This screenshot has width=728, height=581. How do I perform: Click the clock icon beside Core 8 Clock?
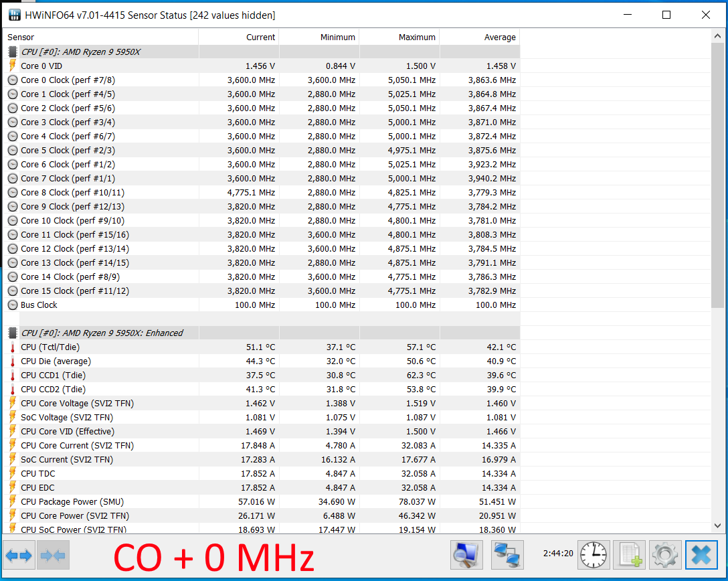13,192
